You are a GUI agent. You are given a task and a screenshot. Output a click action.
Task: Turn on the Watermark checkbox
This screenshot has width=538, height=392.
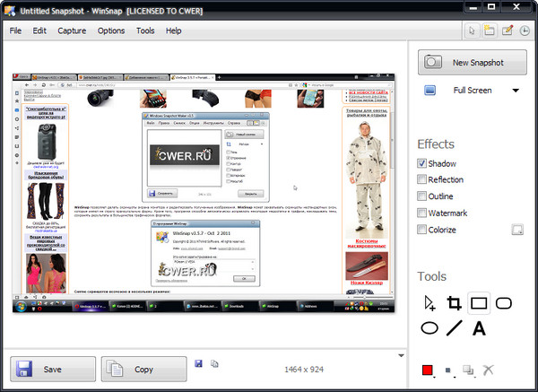[x=422, y=213]
